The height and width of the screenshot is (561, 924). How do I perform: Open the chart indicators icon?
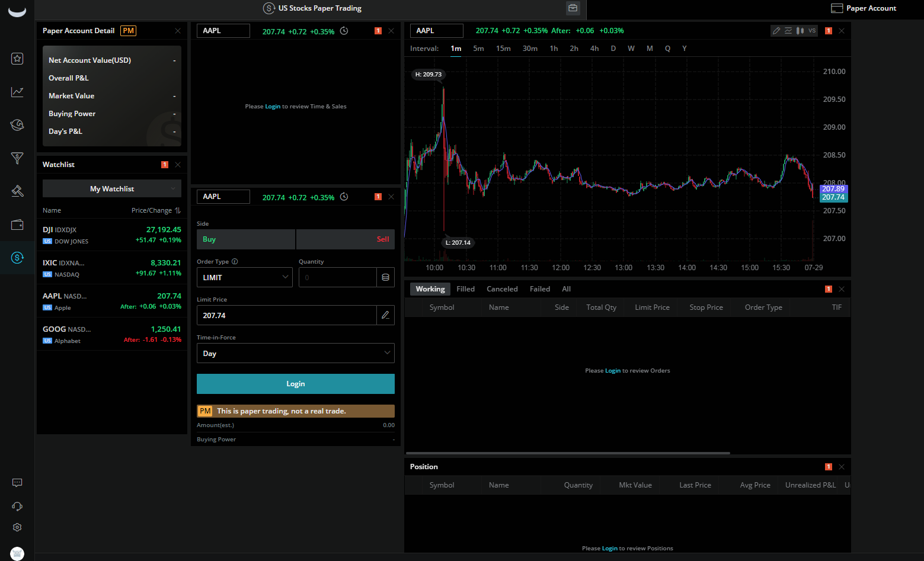click(x=788, y=31)
